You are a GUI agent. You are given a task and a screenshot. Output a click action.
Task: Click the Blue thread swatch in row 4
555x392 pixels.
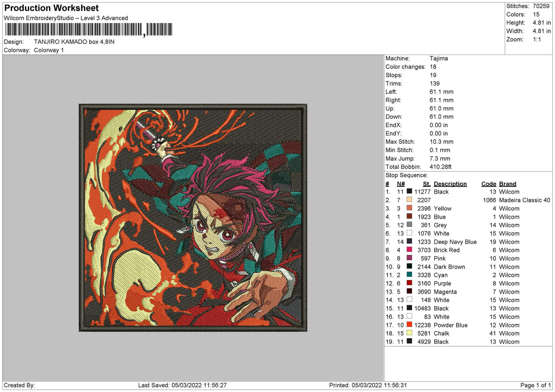point(409,217)
